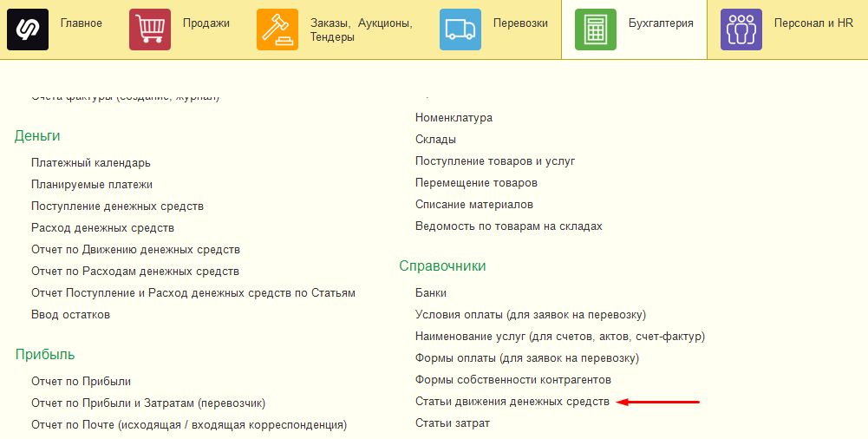Open Поступление денежных средств
The height and width of the screenshot is (439, 868).
[117, 206]
